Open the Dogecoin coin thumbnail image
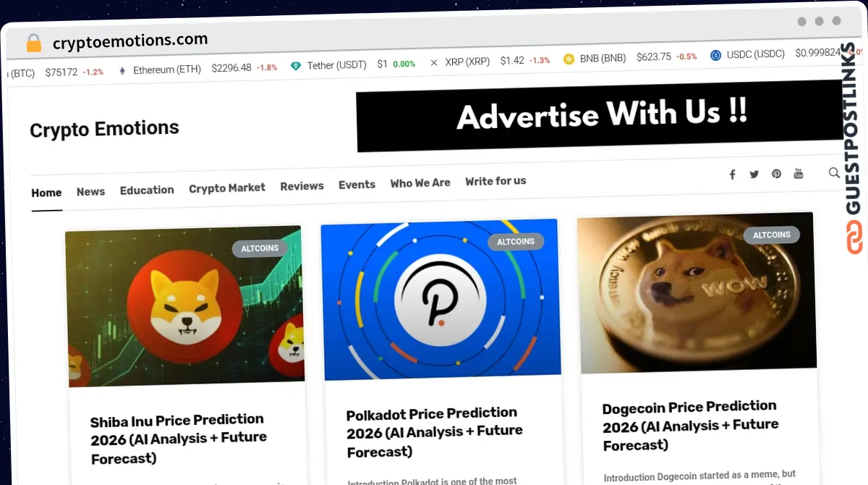This screenshot has width=868, height=485. (697, 292)
